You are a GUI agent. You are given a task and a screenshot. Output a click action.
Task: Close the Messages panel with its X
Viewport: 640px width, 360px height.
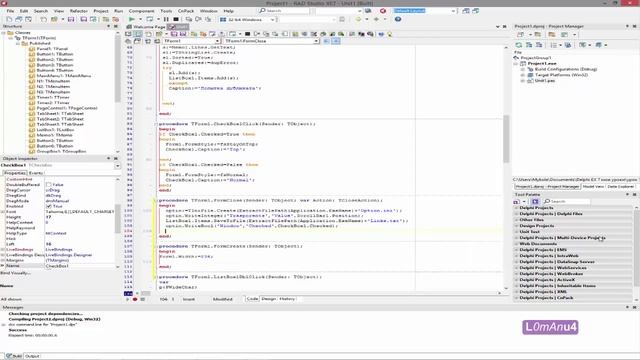click(634, 307)
